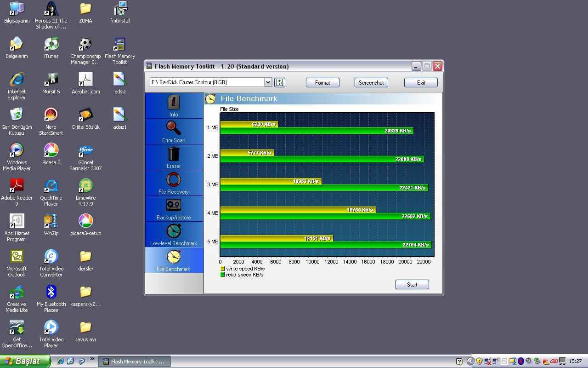Select the fmtinstall desktop icon
This screenshot has width=588, height=368.
click(120, 12)
